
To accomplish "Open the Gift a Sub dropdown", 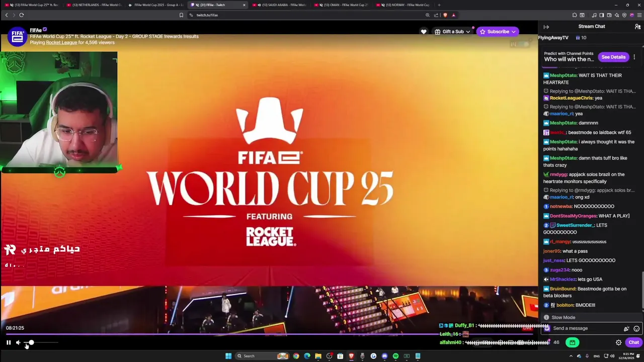I will [452, 32].
